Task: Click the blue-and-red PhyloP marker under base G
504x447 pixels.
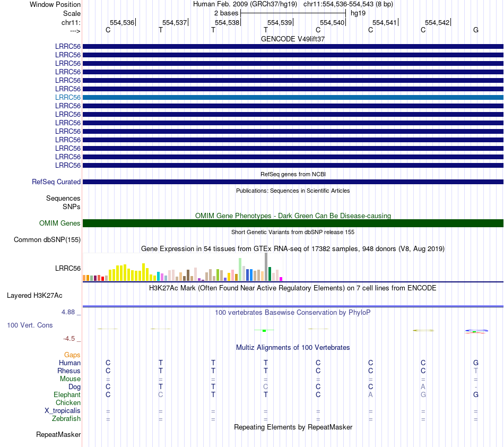Action: 476,331
